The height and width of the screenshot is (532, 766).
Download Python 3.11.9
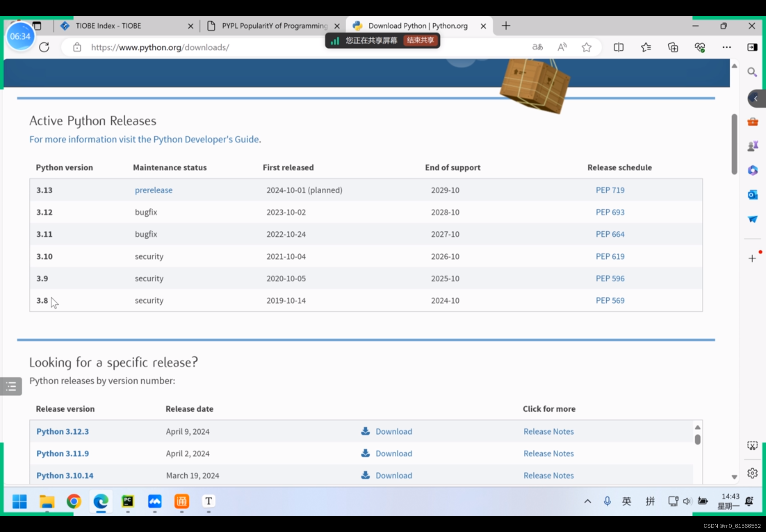tap(387, 453)
